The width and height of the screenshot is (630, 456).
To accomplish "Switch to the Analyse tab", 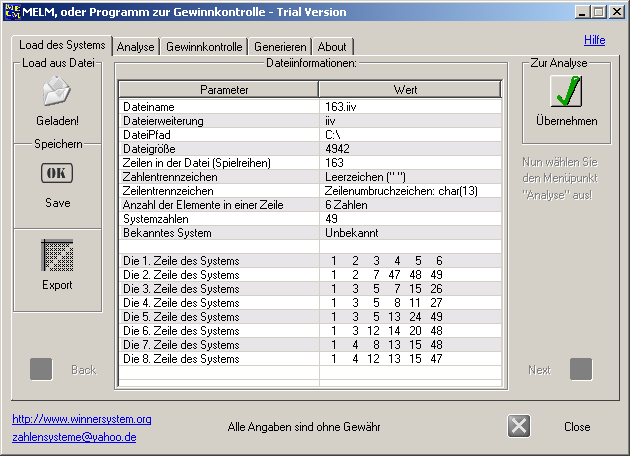I will pyautogui.click(x=135, y=47).
